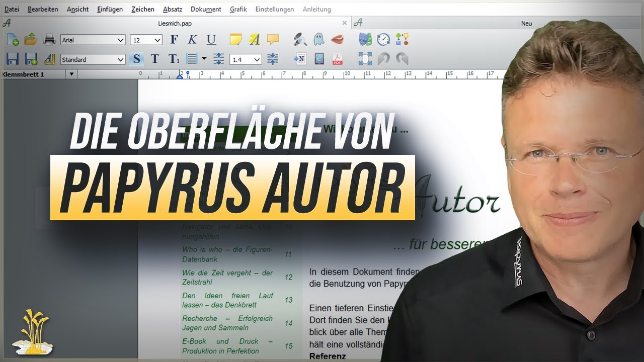Print the document using the printer icon
This screenshot has height=362, width=644.
click(x=49, y=39)
